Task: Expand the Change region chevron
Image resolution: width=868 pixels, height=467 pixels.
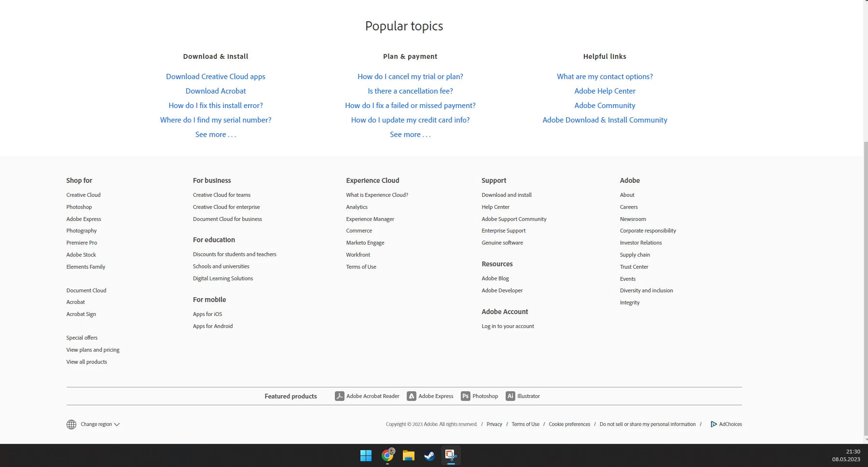Action: tap(117, 425)
